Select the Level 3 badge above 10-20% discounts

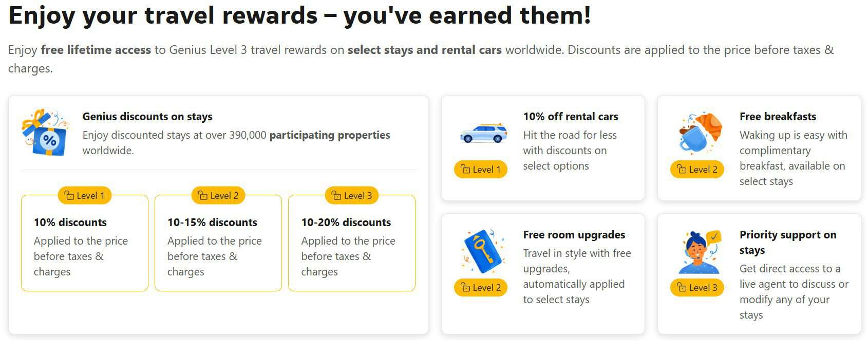tap(352, 196)
